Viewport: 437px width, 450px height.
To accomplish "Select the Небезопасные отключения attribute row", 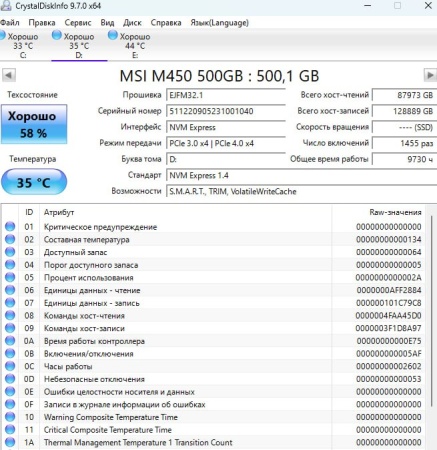I will 213,379.
